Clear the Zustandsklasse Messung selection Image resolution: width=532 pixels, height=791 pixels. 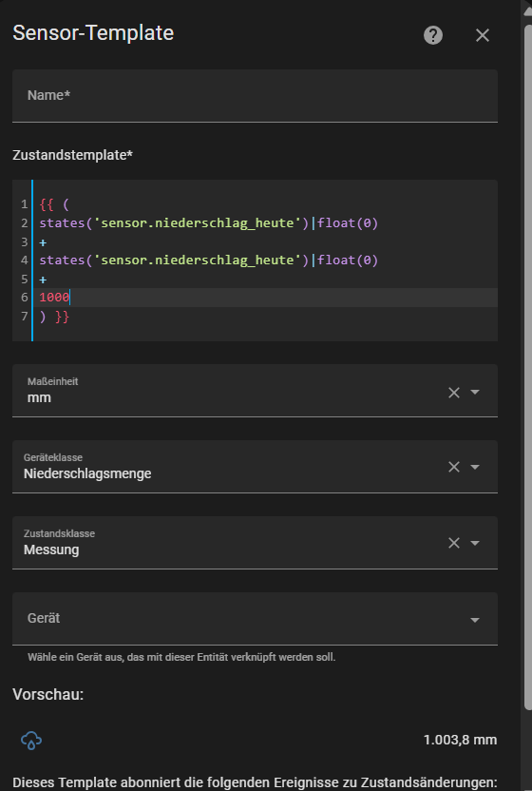454,543
